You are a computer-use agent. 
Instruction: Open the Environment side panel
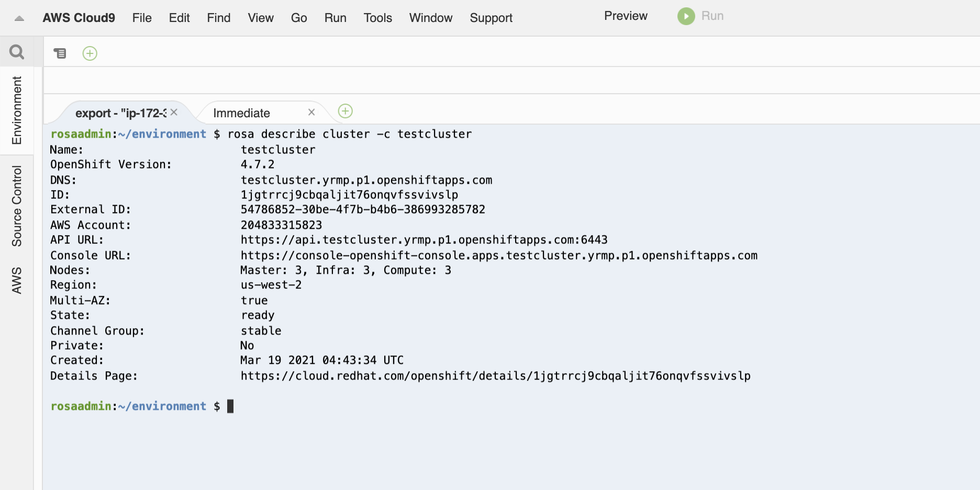point(17,110)
